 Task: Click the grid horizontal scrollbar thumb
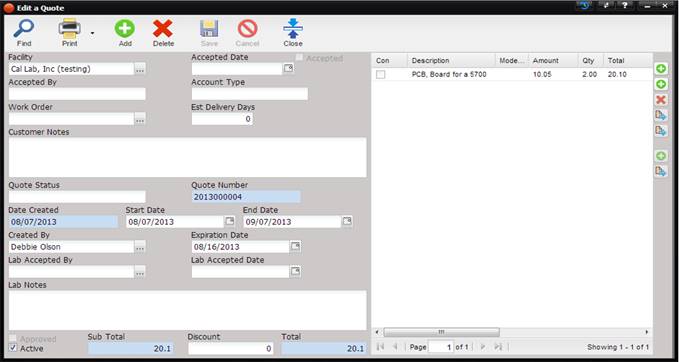click(441, 332)
